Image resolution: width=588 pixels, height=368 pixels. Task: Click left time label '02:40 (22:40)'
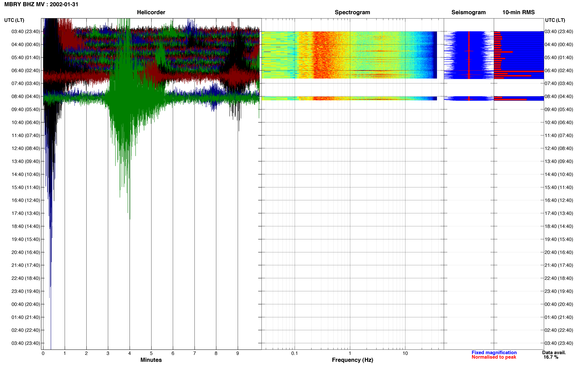pyautogui.click(x=26, y=330)
